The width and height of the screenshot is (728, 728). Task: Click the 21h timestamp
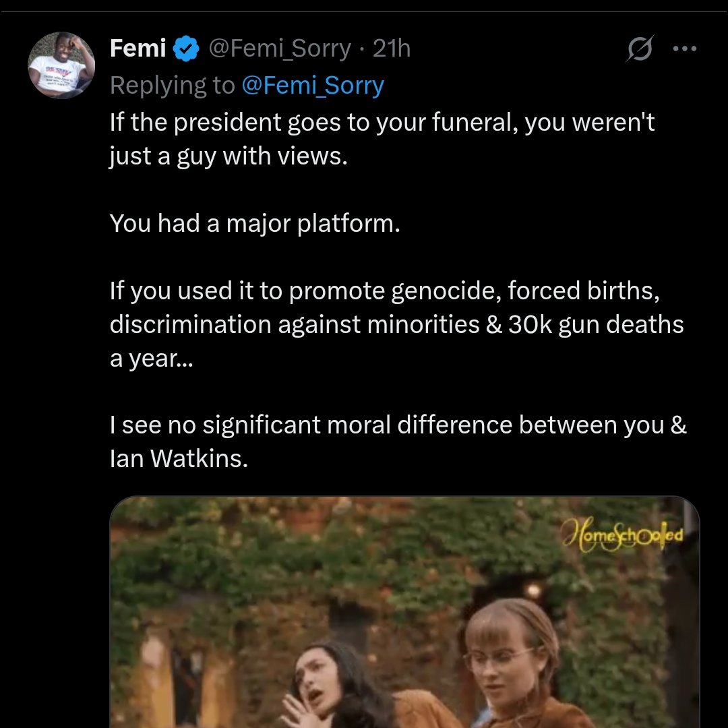pyautogui.click(x=392, y=49)
